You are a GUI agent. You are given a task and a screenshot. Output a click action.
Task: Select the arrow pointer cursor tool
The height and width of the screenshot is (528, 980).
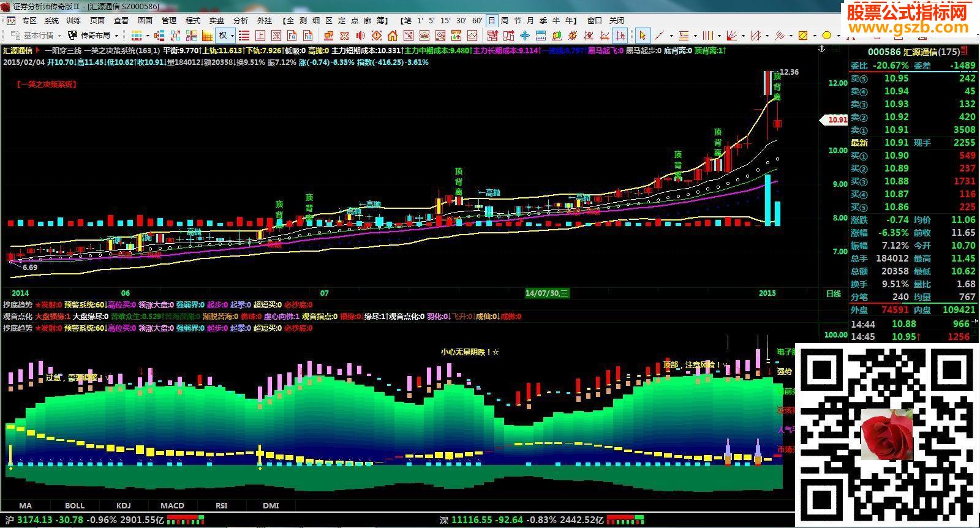pos(642,36)
